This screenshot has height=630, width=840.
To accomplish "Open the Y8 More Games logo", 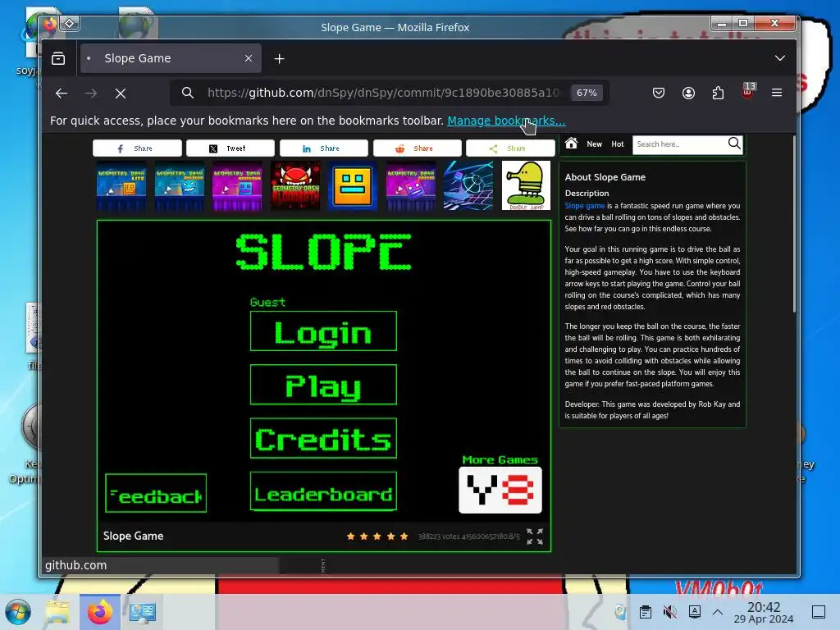I will (500, 491).
